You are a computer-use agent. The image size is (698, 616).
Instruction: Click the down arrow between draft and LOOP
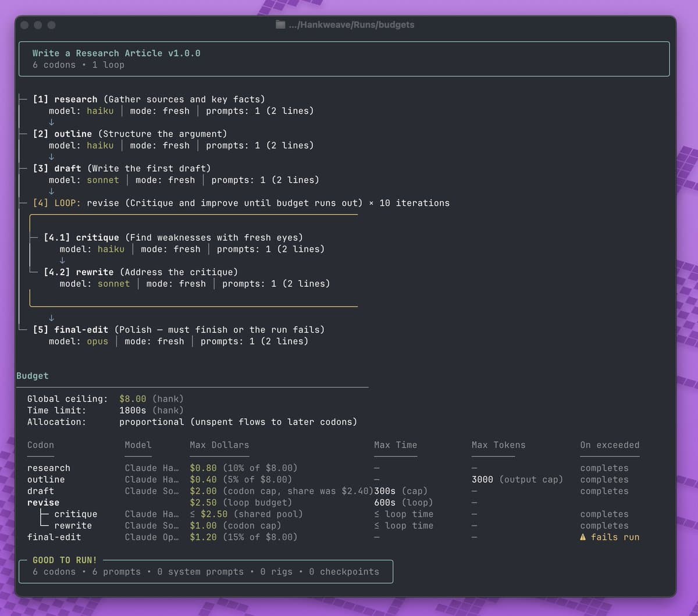pos(51,191)
